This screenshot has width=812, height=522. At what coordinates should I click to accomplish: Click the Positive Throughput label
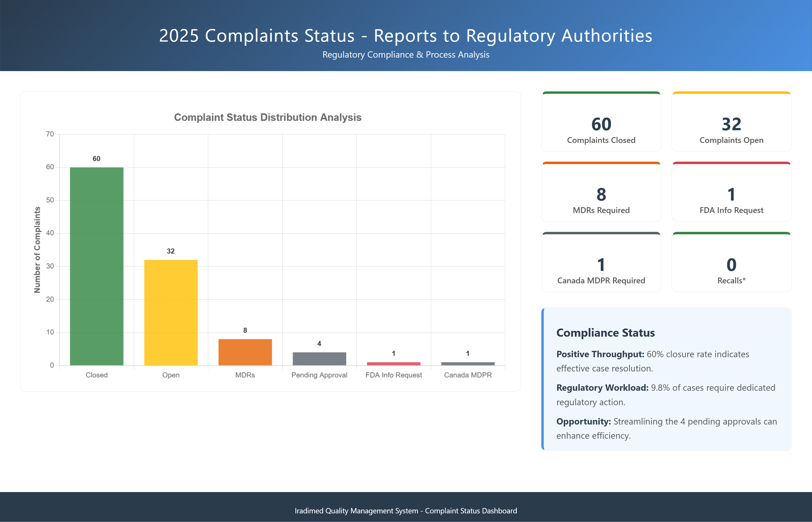[x=600, y=354]
